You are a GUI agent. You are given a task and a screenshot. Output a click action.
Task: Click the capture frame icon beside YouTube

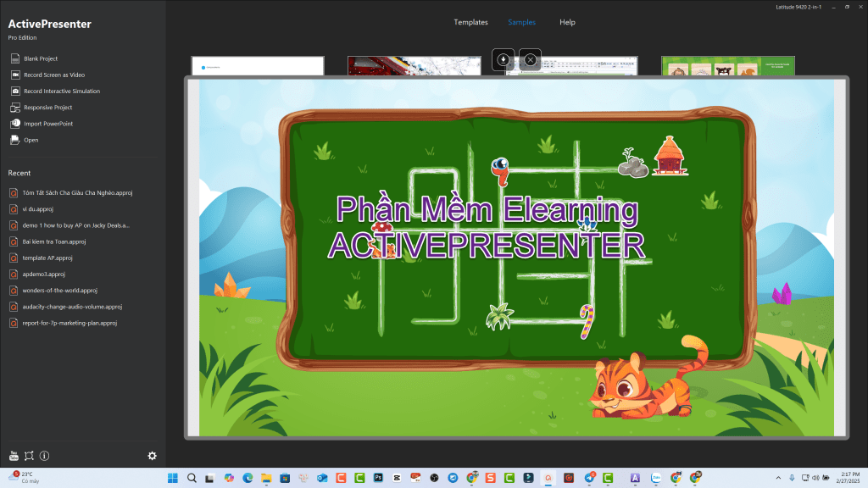(x=29, y=456)
